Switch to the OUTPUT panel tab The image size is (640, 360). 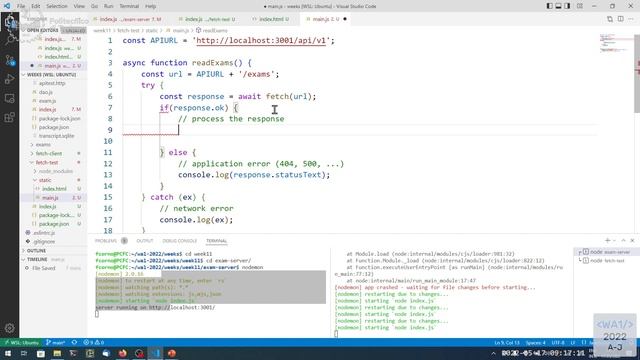tap(144, 241)
